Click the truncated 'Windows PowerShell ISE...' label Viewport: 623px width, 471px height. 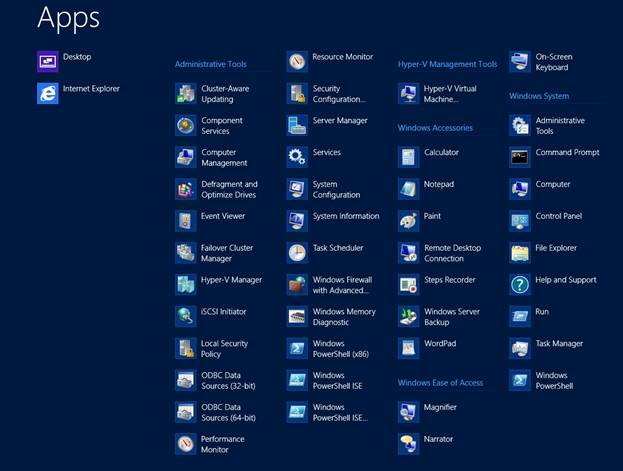pos(340,412)
